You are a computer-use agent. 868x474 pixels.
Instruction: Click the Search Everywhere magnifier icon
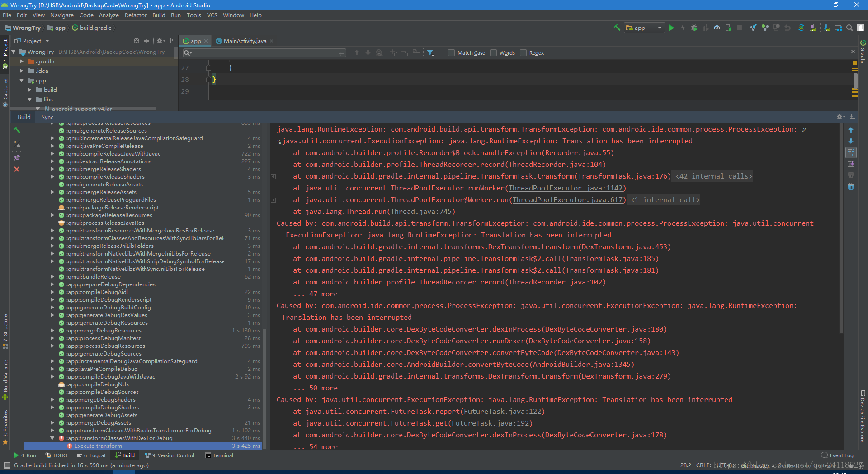[849, 28]
